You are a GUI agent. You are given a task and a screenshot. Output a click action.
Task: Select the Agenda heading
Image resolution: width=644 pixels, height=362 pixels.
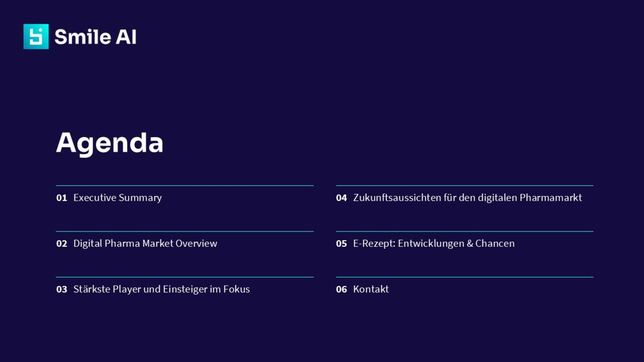(110, 143)
